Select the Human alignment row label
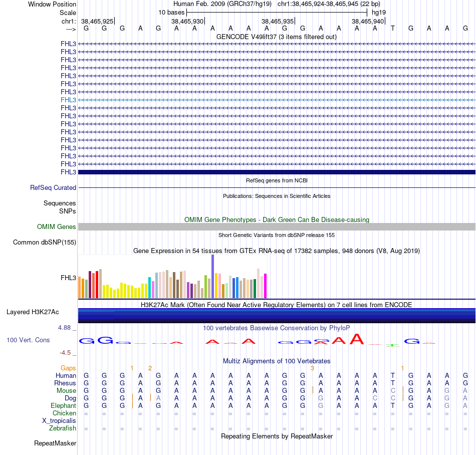 [66, 376]
